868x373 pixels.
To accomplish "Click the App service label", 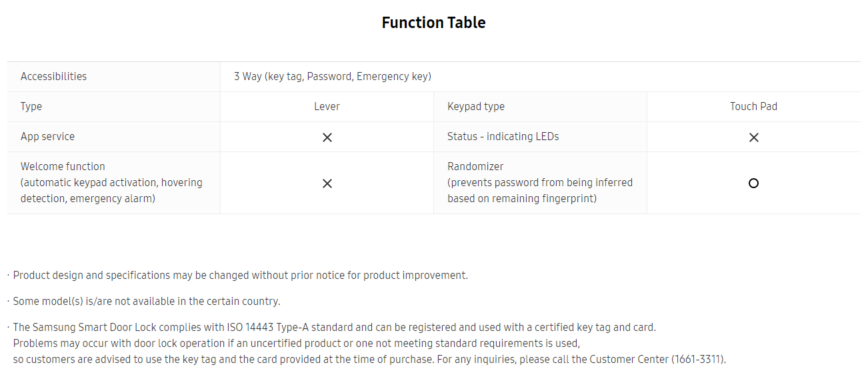I will pos(47,136).
